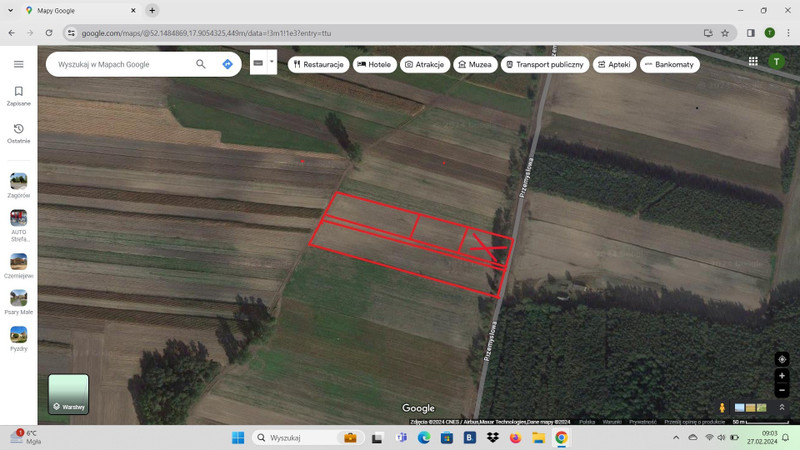Select the Apteki category chip
800x450 pixels.
pos(614,64)
